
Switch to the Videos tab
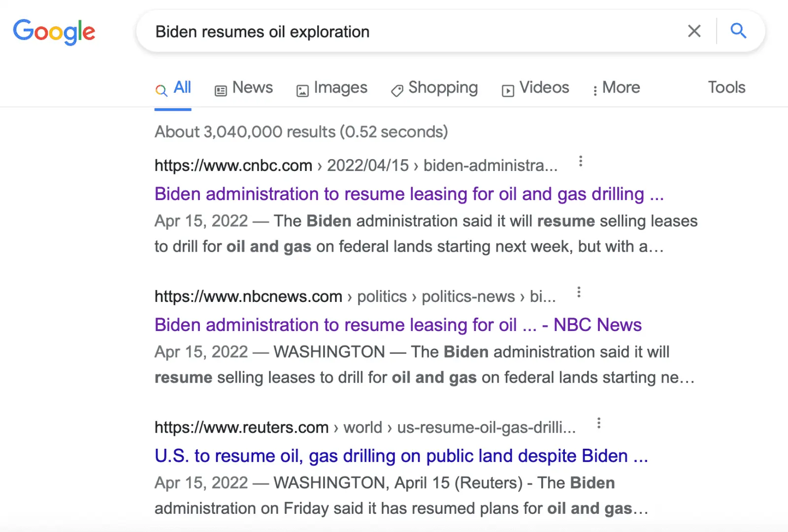click(535, 88)
